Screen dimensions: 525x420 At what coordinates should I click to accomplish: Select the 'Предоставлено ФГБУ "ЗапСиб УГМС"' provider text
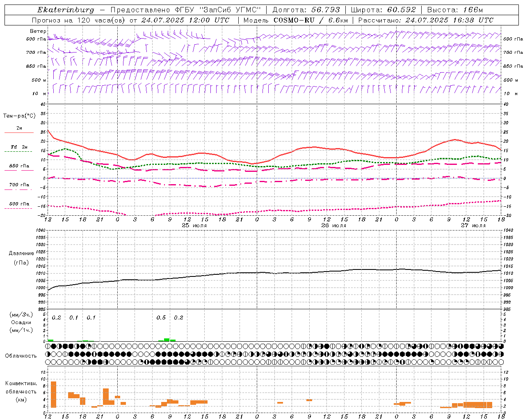point(186,10)
